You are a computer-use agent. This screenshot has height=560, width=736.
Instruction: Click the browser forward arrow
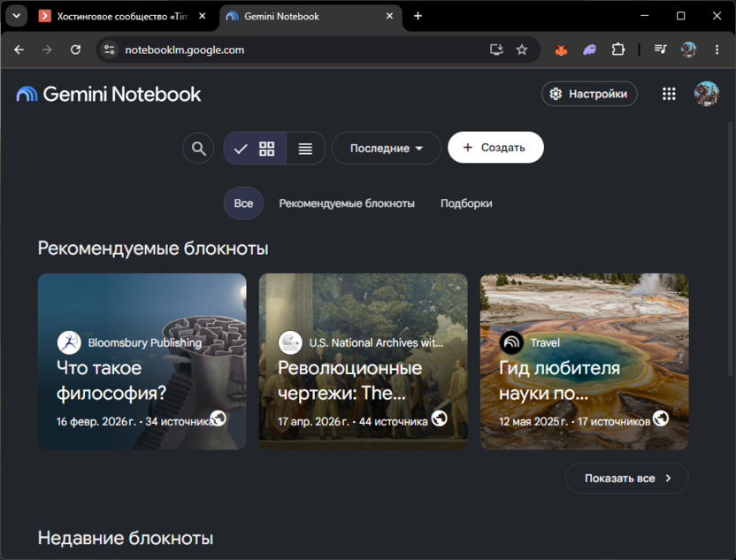47,50
